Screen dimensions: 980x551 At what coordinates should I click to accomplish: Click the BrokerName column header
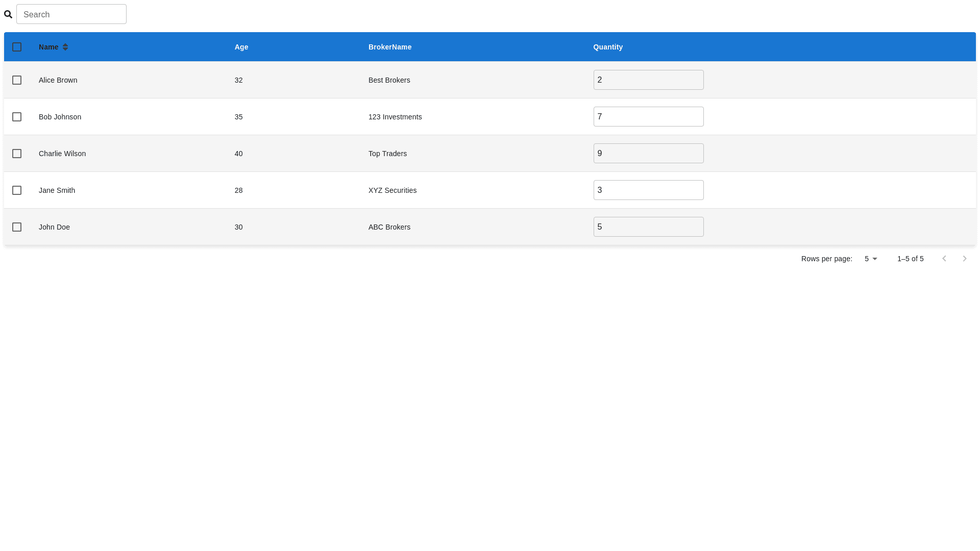pyautogui.click(x=390, y=47)
